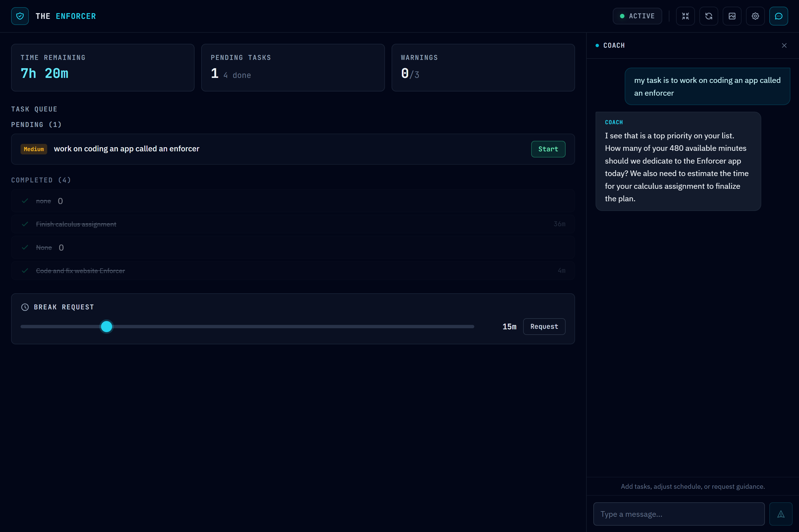799x532 pixels.
Task: Uncheck the Finish calculus assignment task
Action: (x=25, y=224)
